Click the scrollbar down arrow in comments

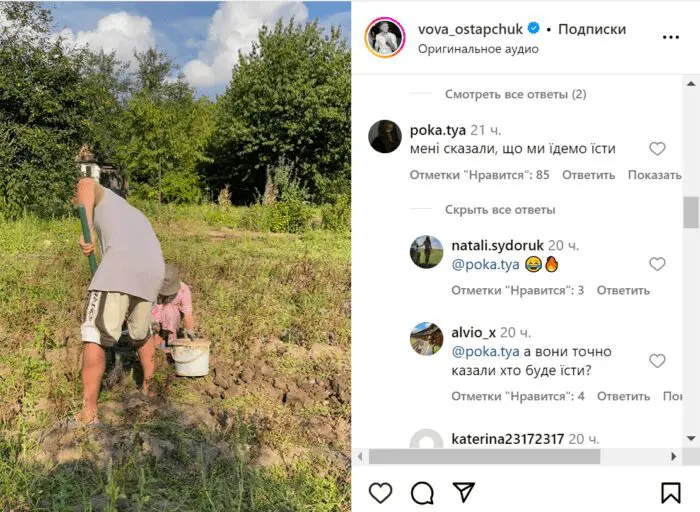click(x=691, y=438)
